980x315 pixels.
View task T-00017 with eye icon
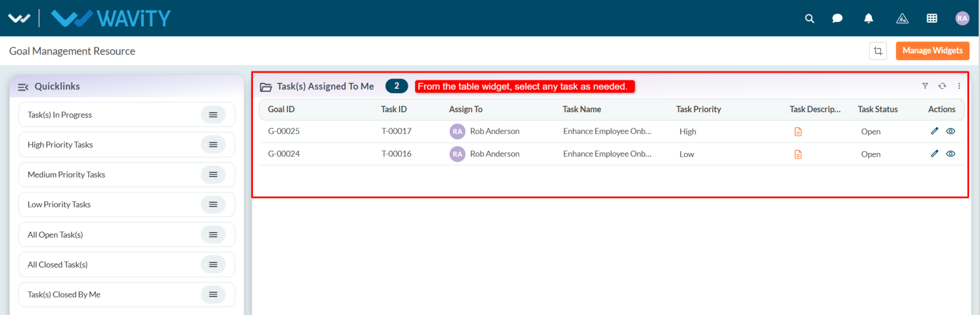951,131
